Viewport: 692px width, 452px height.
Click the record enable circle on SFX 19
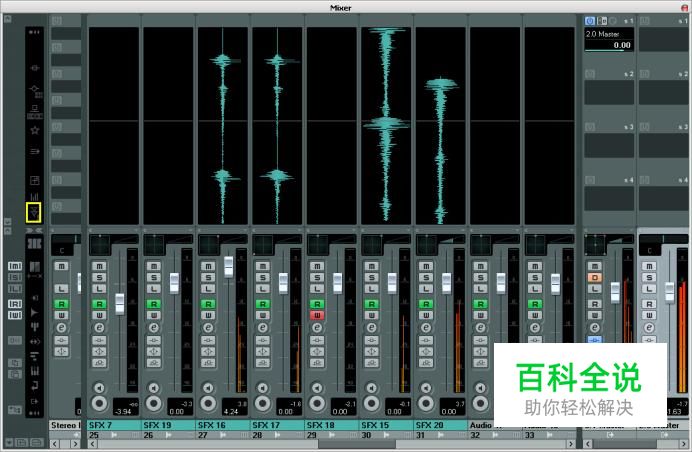154,403
